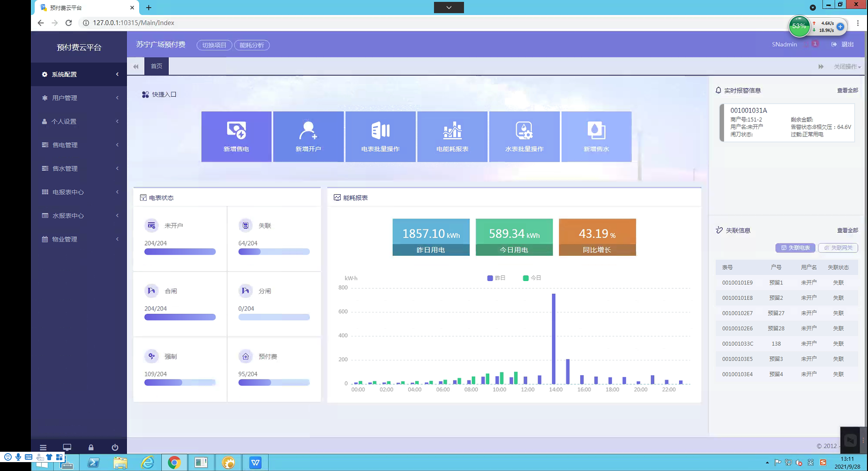Viewport: 868px width, 471px height.
Task: Expand the 售电管理 sidebar menu
Action: (x=79, y=145)
